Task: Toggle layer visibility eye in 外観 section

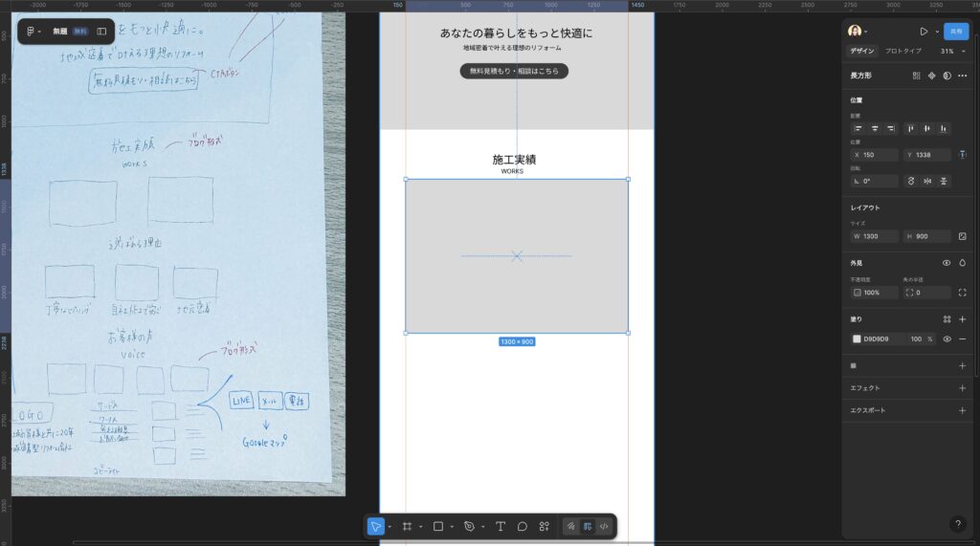Action: click(947, 262)
